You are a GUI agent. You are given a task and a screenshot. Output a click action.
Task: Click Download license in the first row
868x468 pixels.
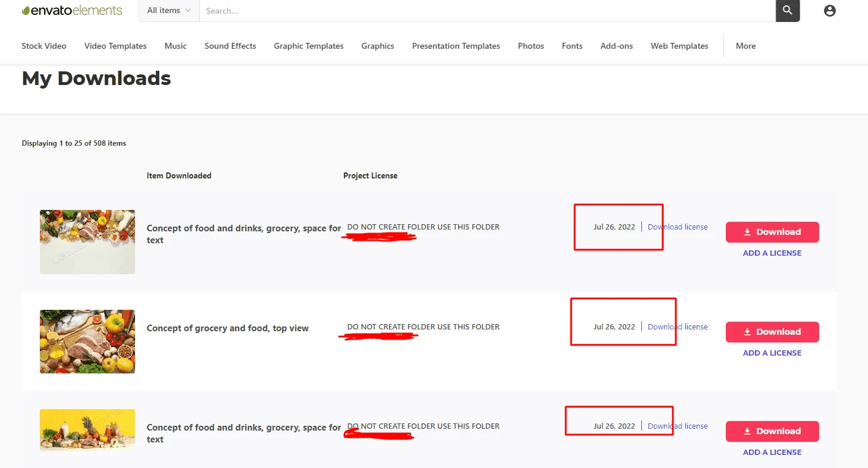[x=678, y=227]
